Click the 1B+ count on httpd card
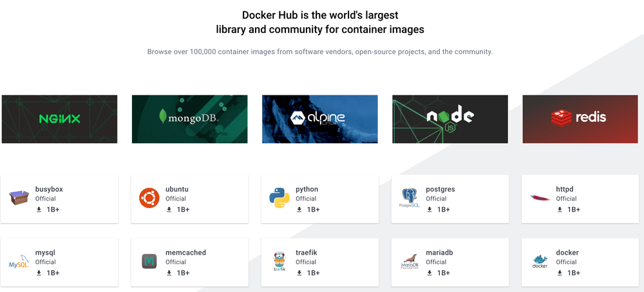Screen dimensions: 644x292 point(574,209)
